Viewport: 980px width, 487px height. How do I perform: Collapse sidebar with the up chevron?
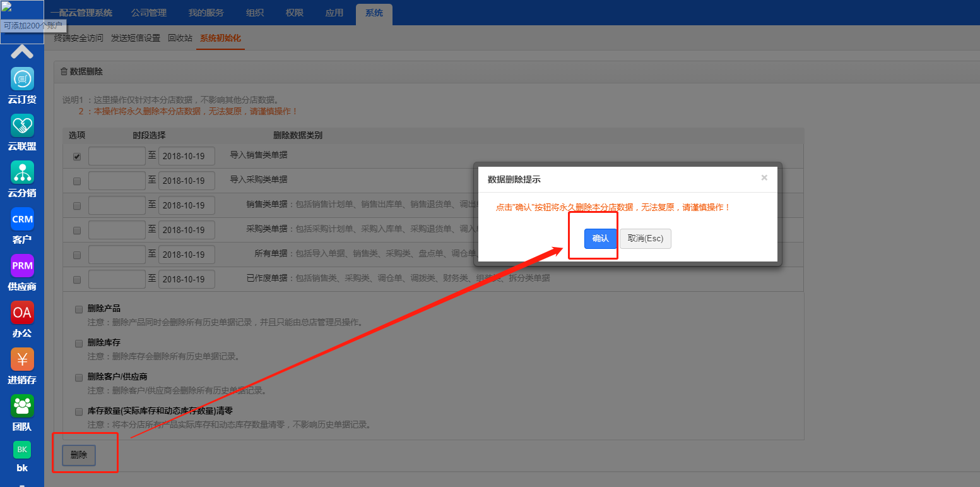pyautogui.click(x=22, y=52)
